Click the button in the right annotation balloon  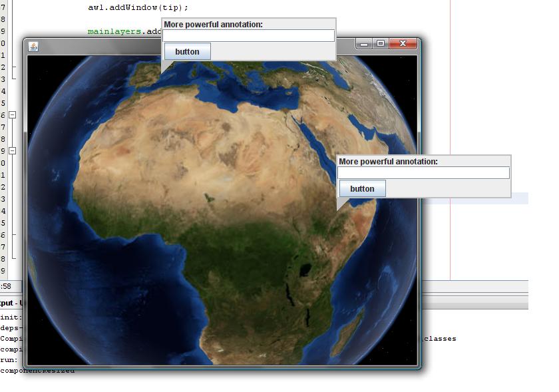362,189
